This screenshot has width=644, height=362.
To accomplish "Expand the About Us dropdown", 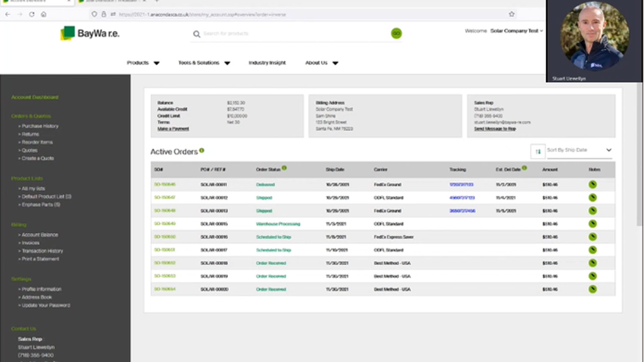I will click(322, 63).
